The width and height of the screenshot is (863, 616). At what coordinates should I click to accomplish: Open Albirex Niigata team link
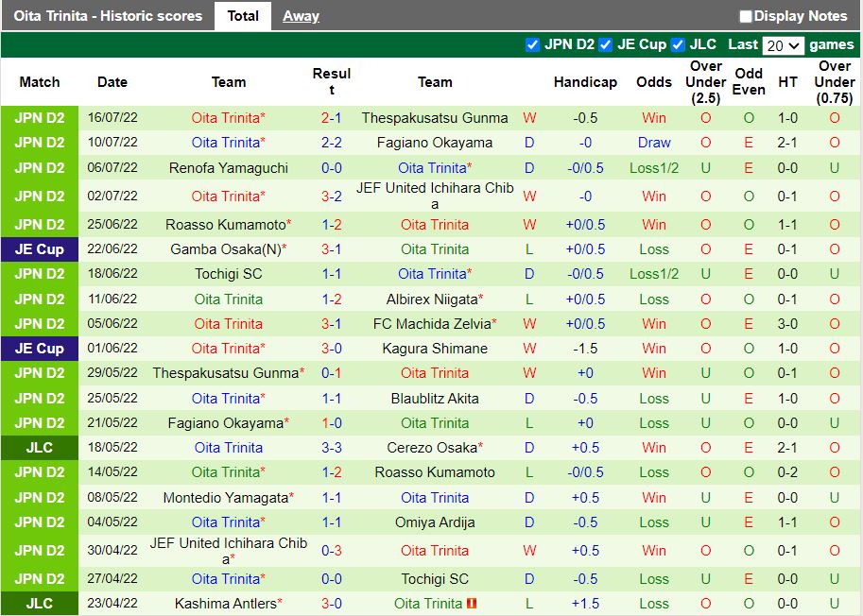click(x=434, y=299)
